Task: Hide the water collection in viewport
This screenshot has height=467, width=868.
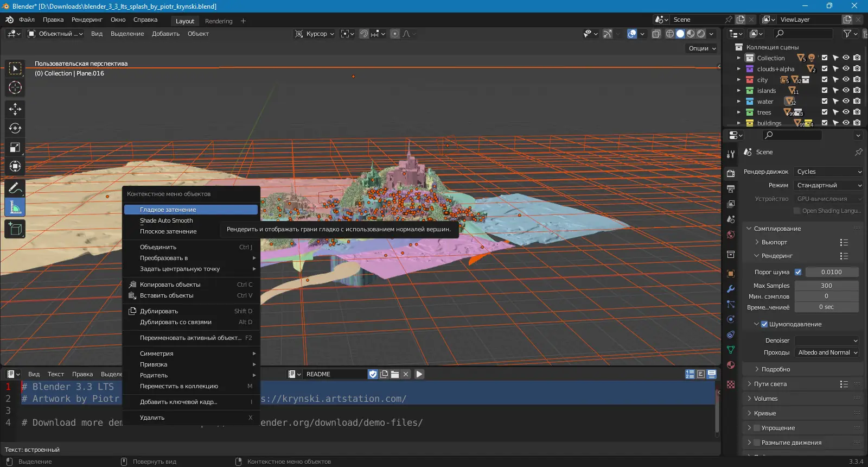Action: point(846,102)
